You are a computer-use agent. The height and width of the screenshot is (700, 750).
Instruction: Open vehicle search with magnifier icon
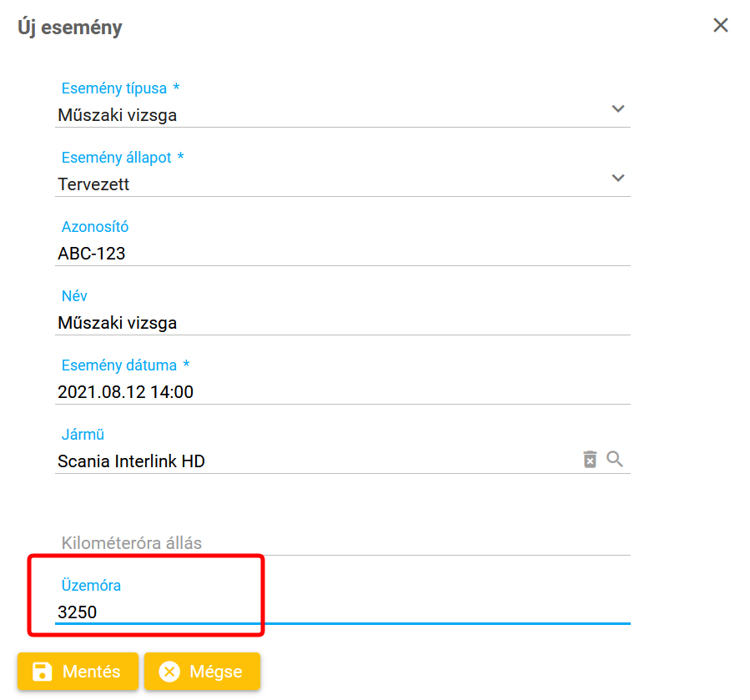click(x=615, y=459)
